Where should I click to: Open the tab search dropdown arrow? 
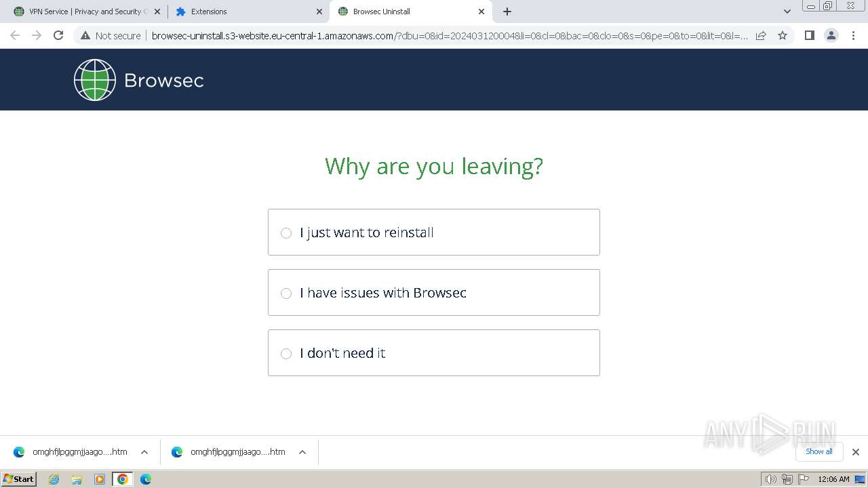point(787,12)
